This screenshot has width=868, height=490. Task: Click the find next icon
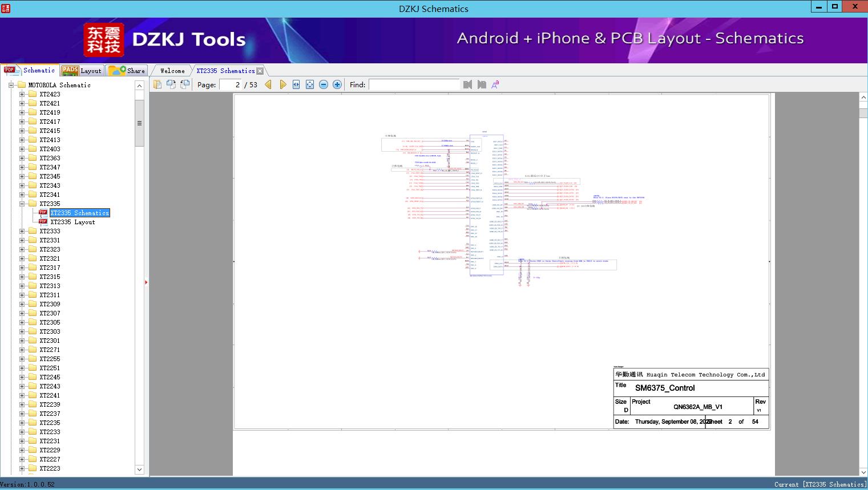(x=482, y=84)
